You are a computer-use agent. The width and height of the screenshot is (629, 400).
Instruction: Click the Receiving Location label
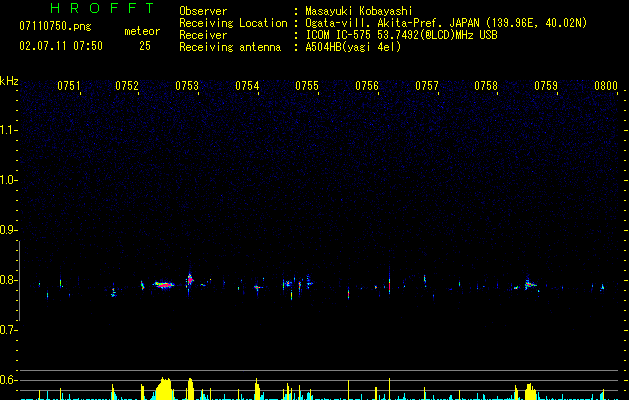click(x=233, y=23)
